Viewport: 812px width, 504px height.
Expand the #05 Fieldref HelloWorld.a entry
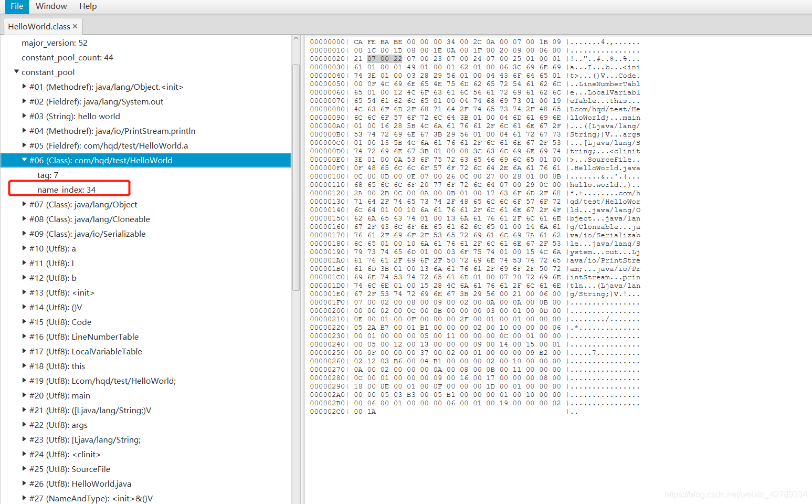pyautogui.click(x=24, y=145)
